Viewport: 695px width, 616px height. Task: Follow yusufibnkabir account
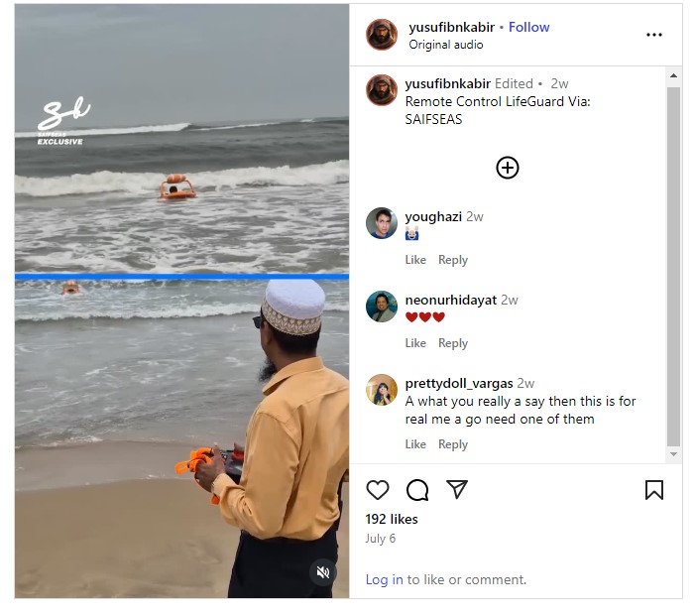click(528, 27)
